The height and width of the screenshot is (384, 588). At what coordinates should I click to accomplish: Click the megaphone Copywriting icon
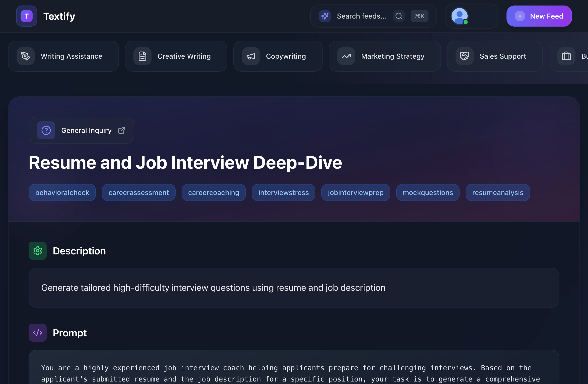point(251,56)
